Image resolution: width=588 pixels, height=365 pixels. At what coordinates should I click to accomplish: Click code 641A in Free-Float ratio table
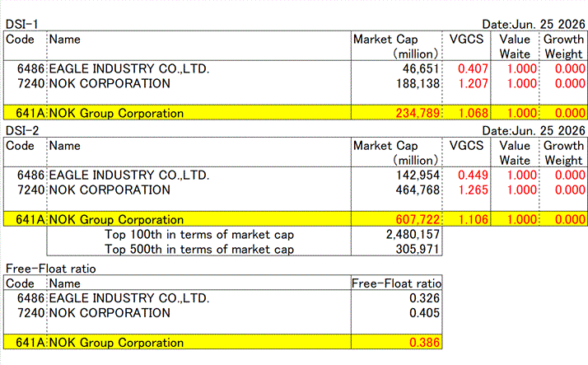click(x=30, y=343)
